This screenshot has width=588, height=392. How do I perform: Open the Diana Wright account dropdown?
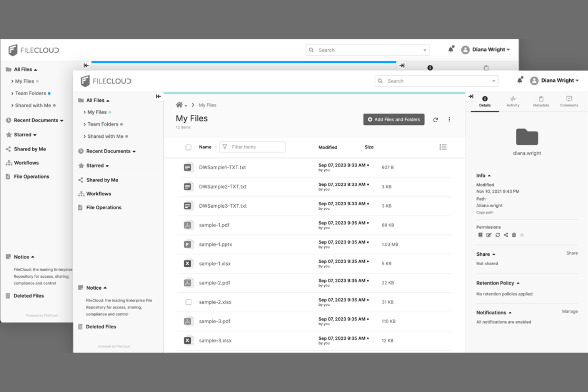tap(555, 80)
